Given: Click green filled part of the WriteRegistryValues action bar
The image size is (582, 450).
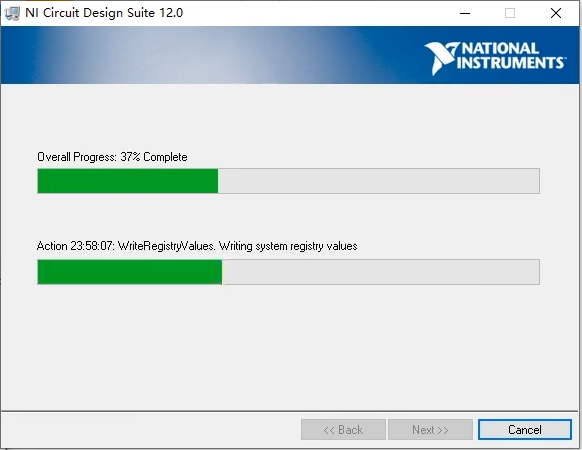Looking at the screenshot, I should tap(130, 272).
